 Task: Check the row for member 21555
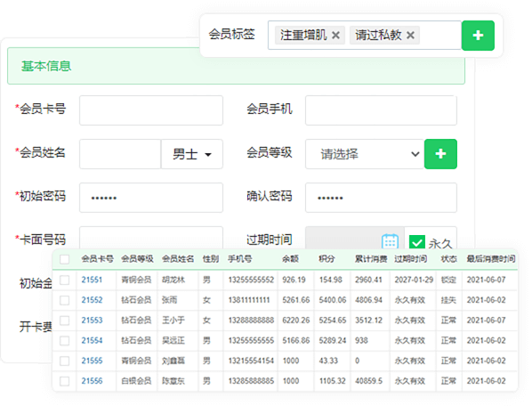point(64,361)
